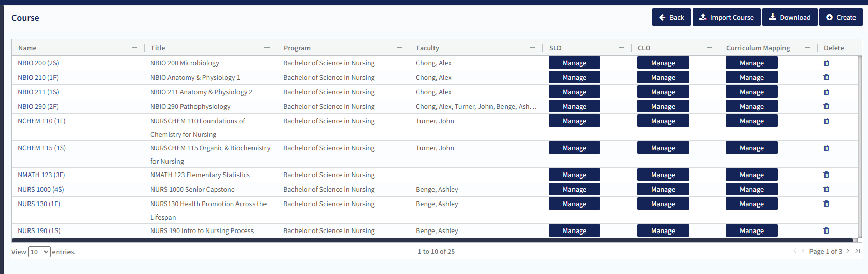Jump to the last page arrow
This screenshot has width=868, height=274.
tap(858, 251)
